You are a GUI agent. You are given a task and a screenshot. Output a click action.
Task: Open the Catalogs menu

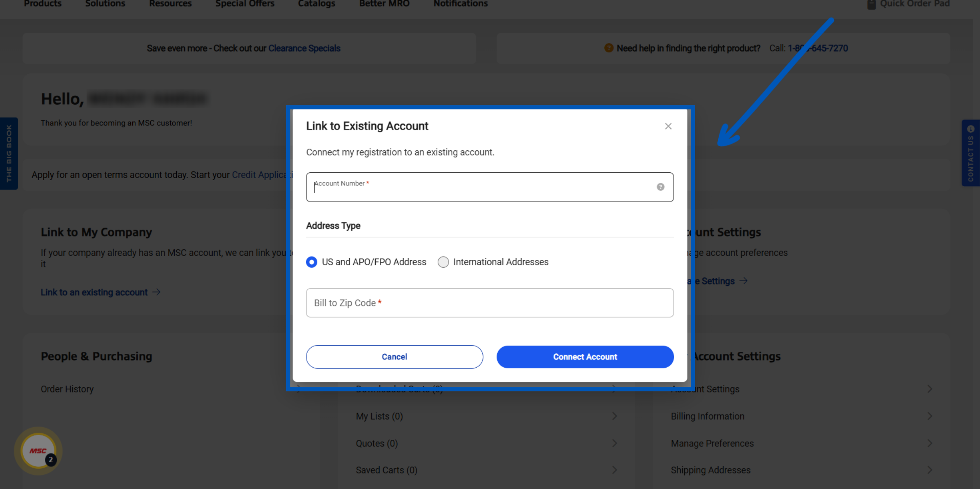[316, 4]
